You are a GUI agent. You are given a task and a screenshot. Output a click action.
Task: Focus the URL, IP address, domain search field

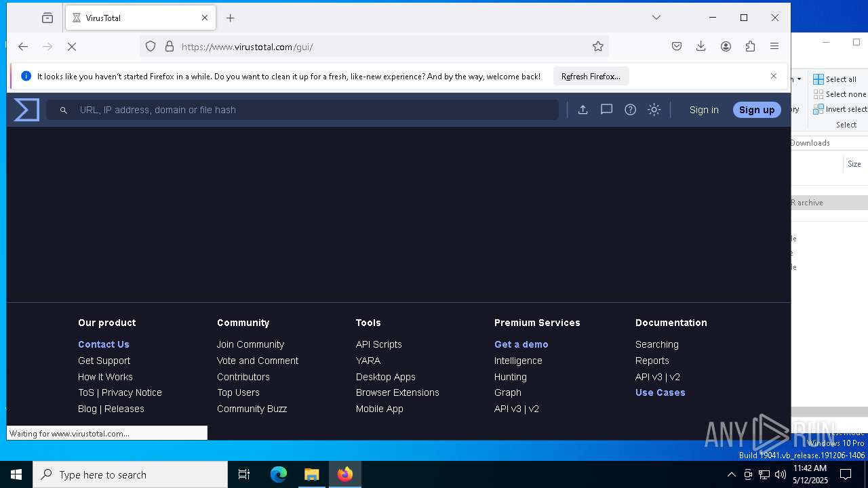pos(302,110)
